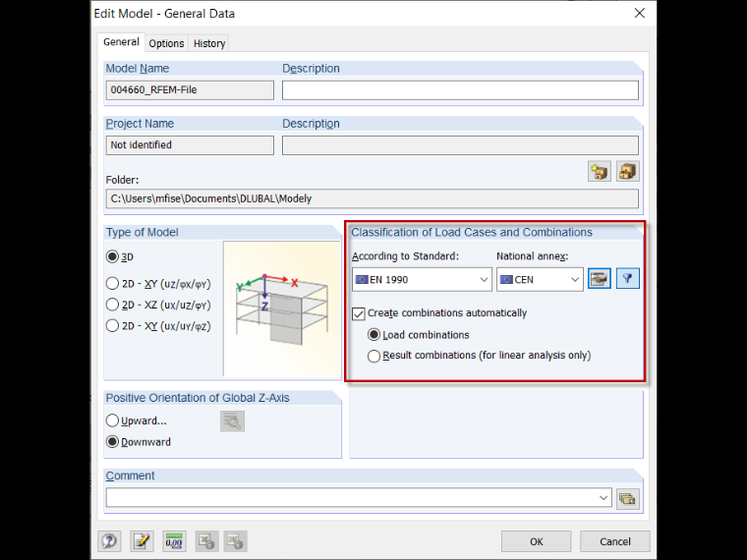Open the According to Standard EN 1990 dropdown

[x=422, y=280]
